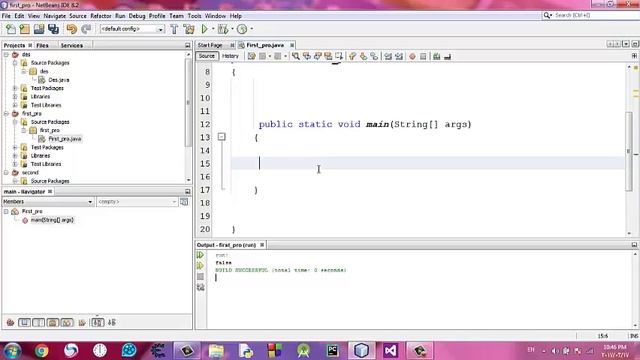The image size is (640, 360).
Task: Run the project with the green arrow
Action: pos(204,29)
